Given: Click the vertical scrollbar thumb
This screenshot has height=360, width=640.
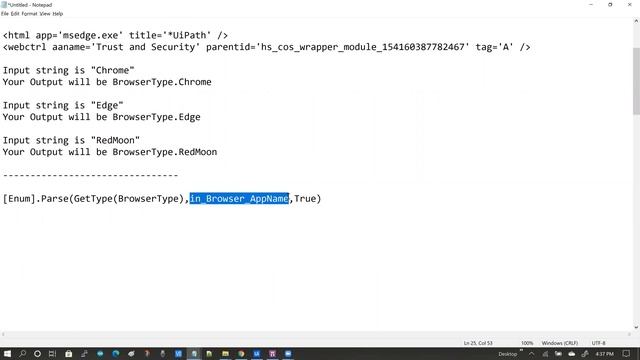Looking at the screenshot, I should pyautogui.click(x=636, y=81).
